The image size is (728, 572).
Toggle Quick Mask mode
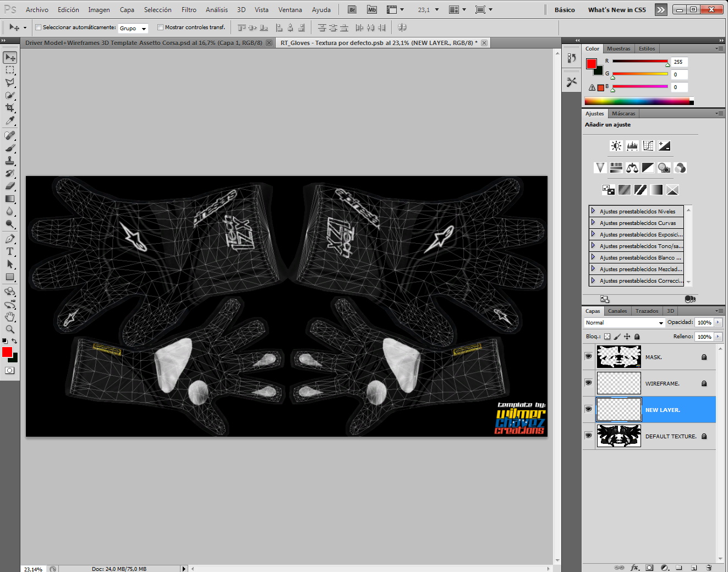pyautogui.click(x=10, y=370)
